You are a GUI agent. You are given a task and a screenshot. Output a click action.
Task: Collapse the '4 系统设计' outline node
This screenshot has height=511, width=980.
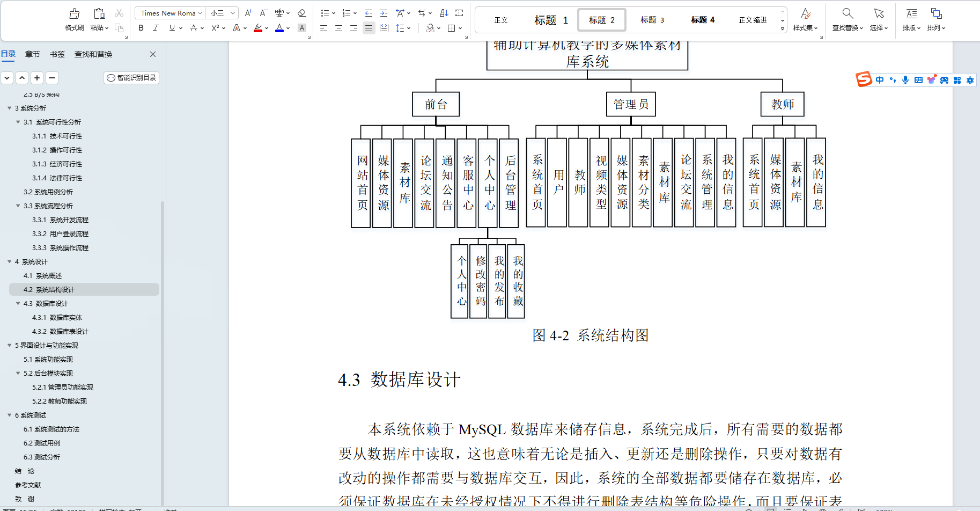(x=10, y=261)
